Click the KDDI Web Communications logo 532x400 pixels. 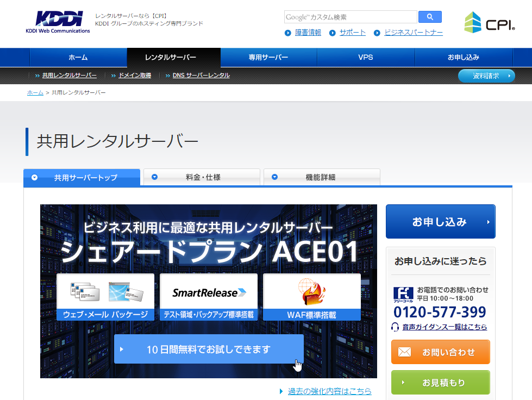(58, 22)
